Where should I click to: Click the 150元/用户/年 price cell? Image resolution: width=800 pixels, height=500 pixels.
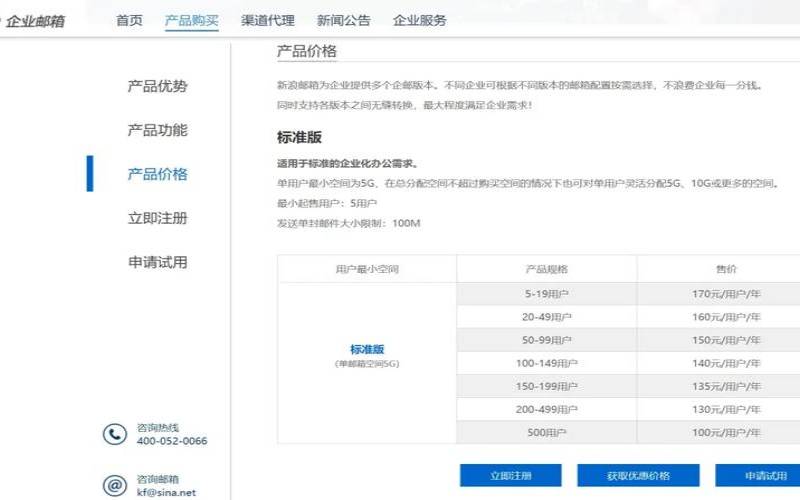(x=719, y=340)
